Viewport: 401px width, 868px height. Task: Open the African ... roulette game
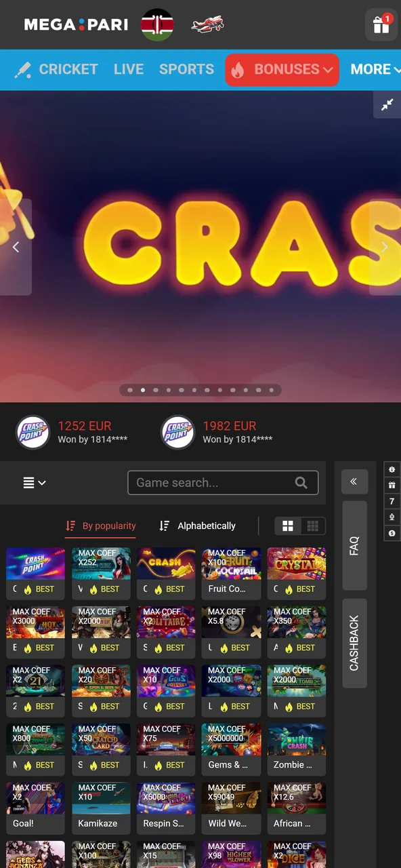pos(296,808)
